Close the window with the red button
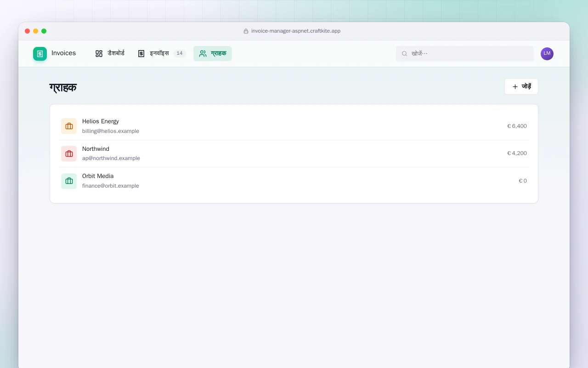 tap(28, 31)
